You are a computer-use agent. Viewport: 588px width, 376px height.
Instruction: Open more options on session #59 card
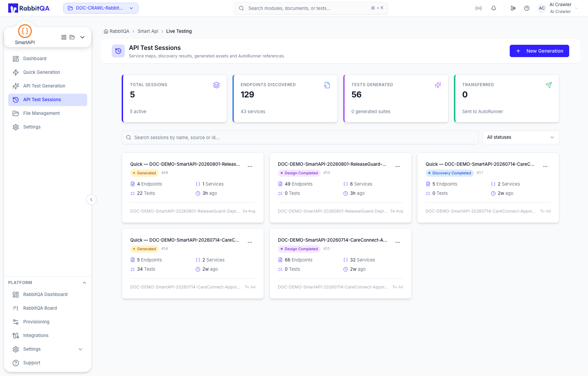(x=398, y=166)
